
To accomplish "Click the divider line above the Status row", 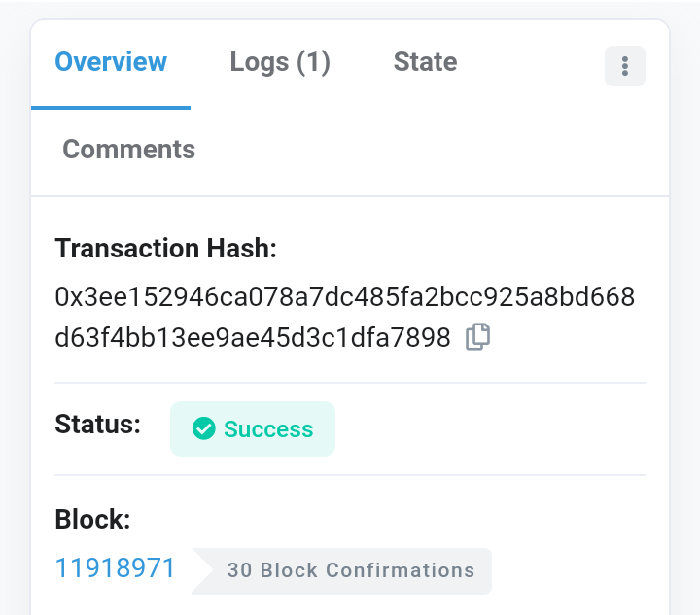I will click(350, 383).
